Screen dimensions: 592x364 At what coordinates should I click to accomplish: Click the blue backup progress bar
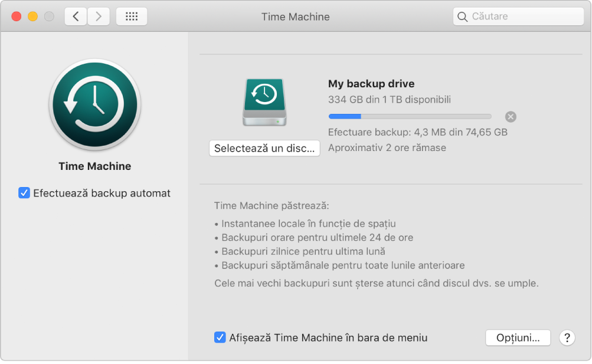tap(410, 117)
